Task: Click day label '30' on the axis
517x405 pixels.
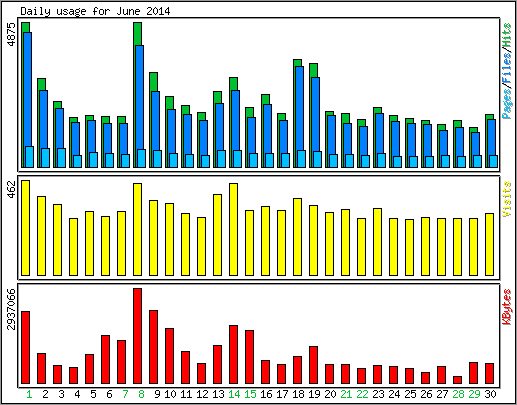Action: tap(490, 394)
